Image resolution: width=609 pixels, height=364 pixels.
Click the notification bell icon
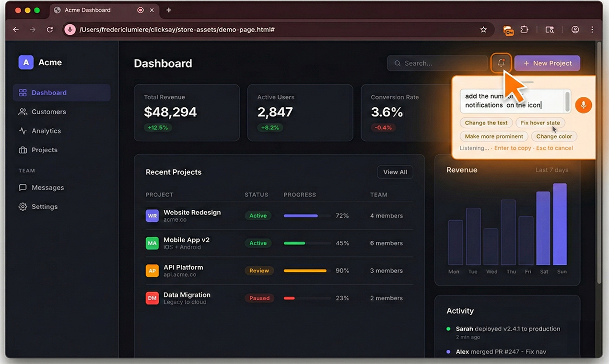501,63
